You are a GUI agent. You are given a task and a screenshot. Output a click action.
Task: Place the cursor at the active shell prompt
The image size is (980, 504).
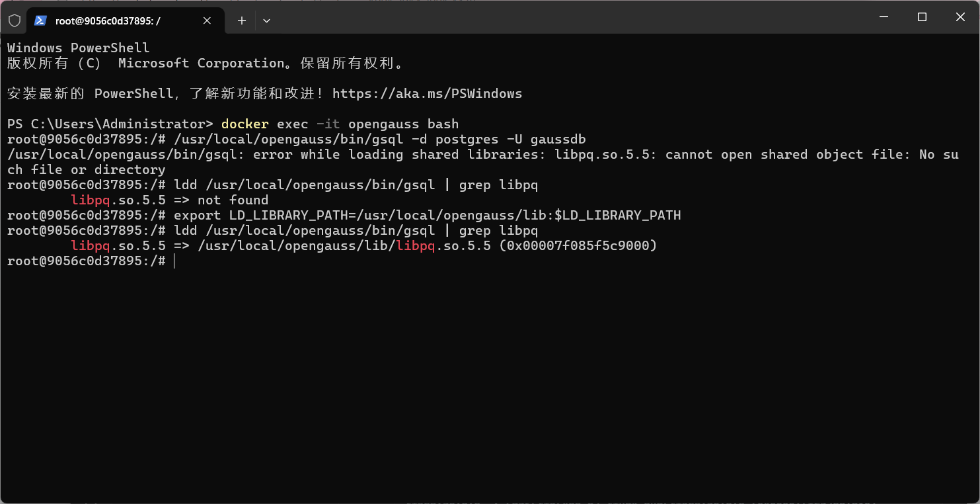[174, 261]
